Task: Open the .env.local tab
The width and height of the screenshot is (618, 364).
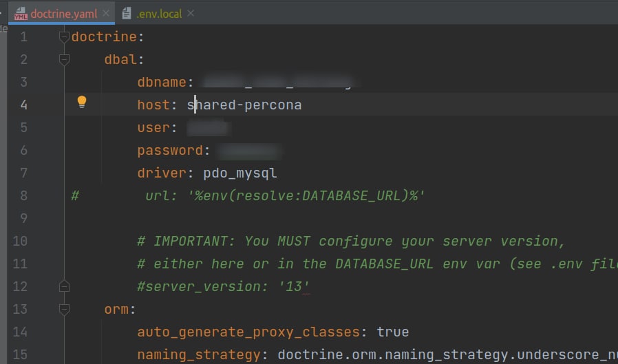Action: 159,14
